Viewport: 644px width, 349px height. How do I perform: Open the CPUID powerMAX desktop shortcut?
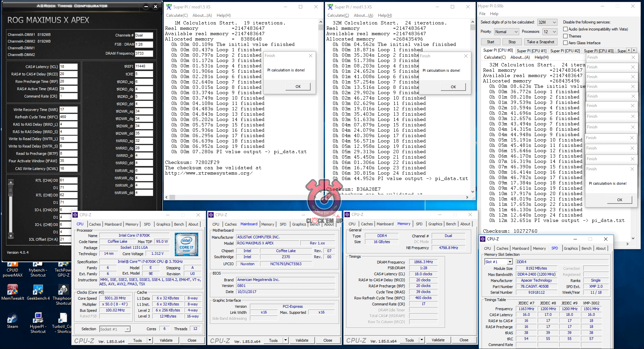(x=12, y=270)
